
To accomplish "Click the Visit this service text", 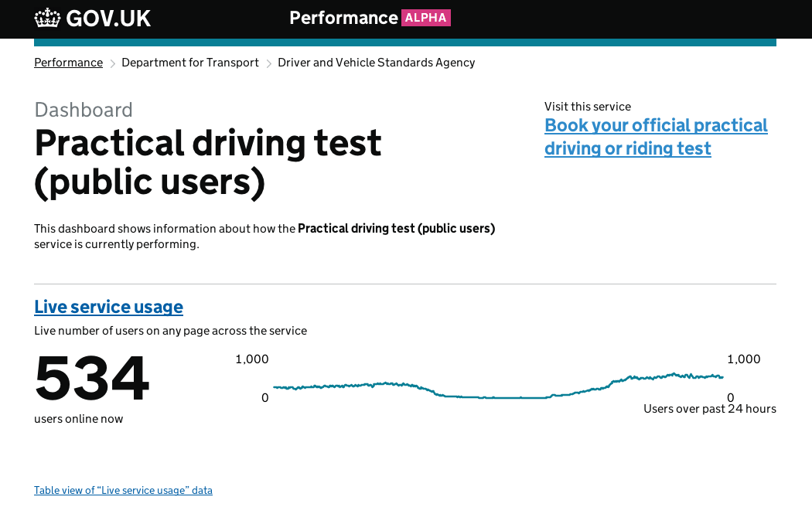I will (x=588, y=106).
